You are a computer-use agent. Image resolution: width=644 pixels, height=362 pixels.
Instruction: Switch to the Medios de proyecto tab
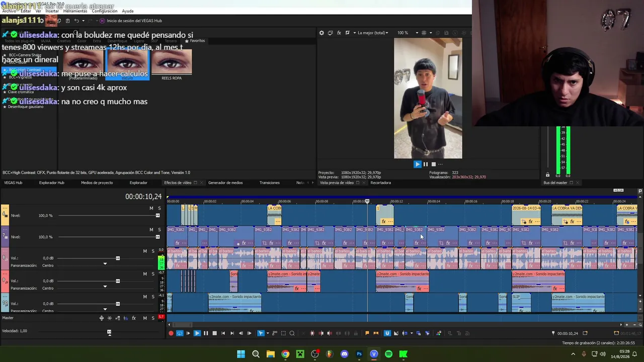[x=97, y=183]
